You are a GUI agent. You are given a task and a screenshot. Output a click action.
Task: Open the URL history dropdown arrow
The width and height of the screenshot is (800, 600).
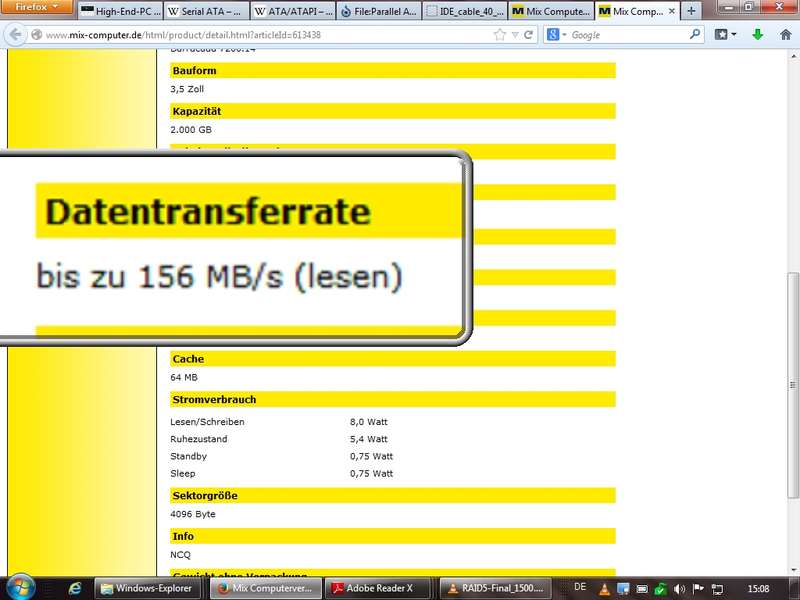(x=515, y=35)
